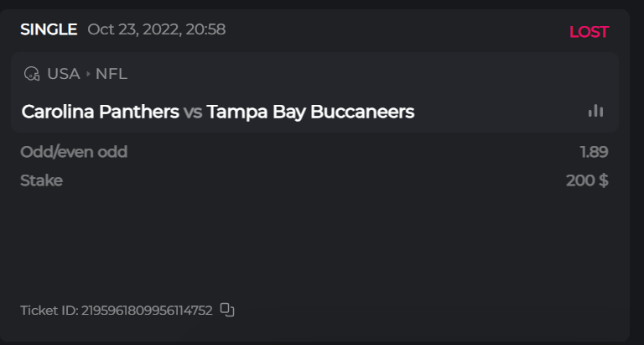Screen dimensions: 644x345
Task: Click the football helmet sport icon
Action: coord(32,74)
